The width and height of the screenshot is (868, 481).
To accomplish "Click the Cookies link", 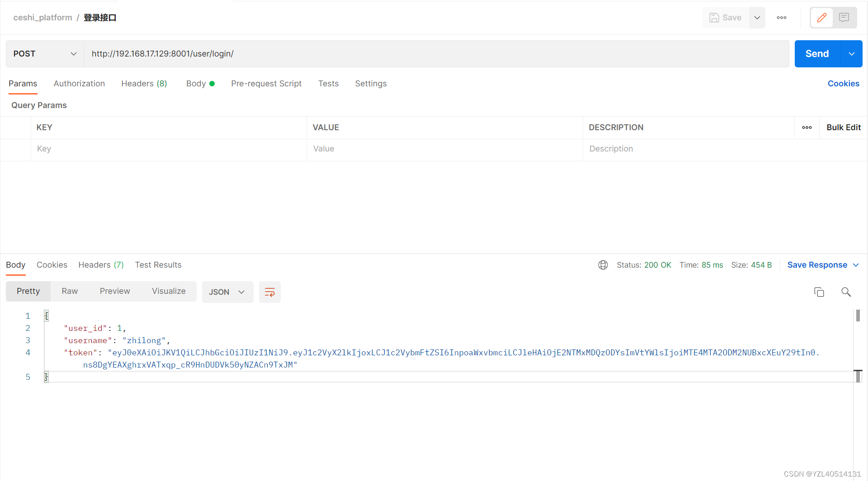I will click(x=844, y=84).
